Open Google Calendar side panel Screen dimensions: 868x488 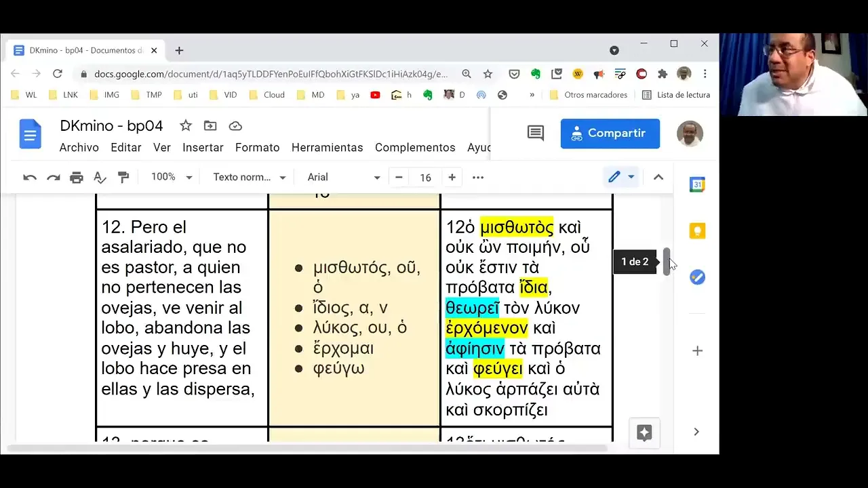[x=697, y=184]
